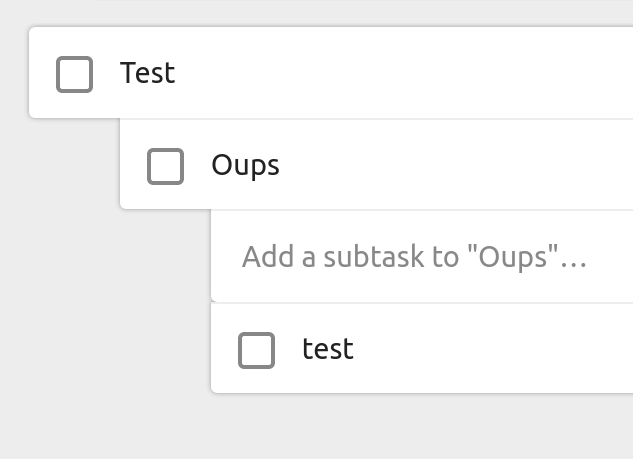Click gray margin above the "Test" card
This screenshot has height=459, width=633.
pos(300,12)
